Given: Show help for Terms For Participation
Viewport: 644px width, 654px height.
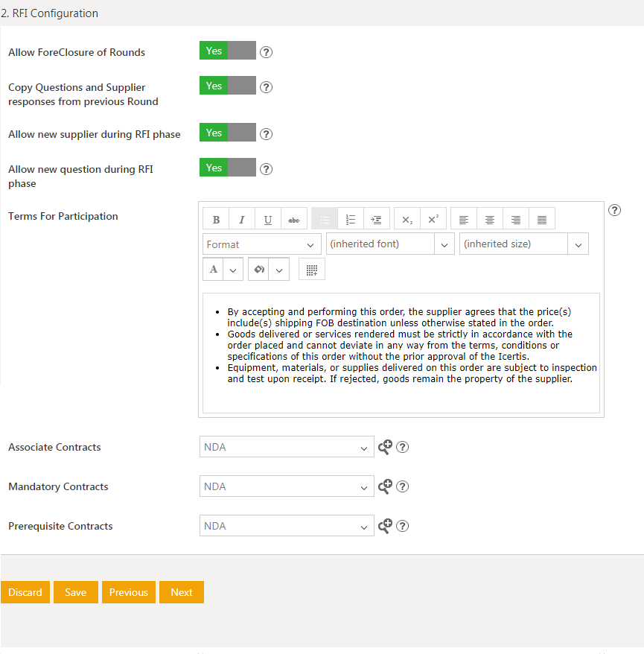Looking at the screenshot, I should (614, 210).
